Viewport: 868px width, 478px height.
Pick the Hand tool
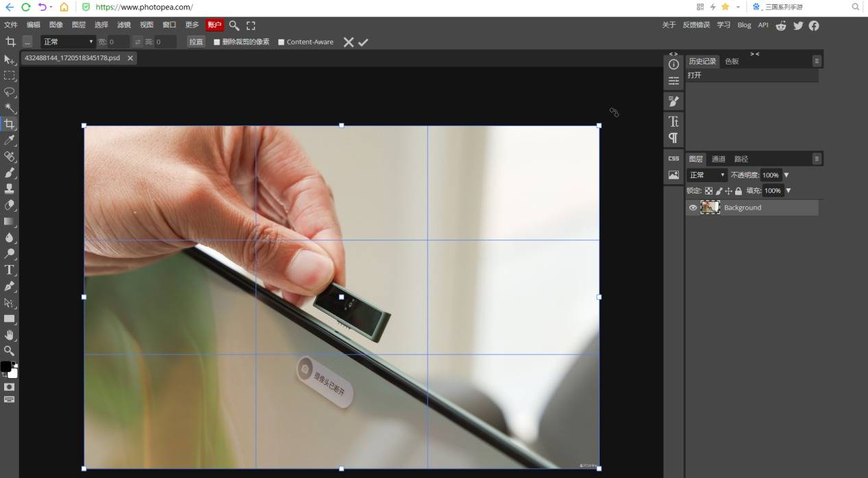tap(10, 335)
